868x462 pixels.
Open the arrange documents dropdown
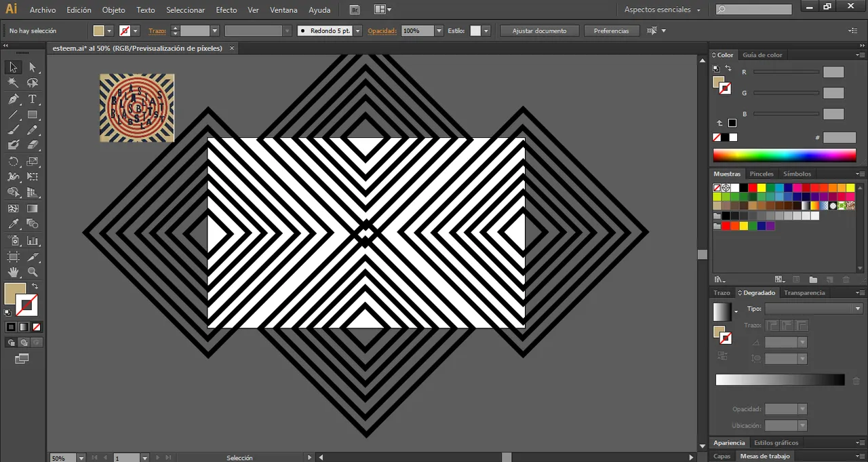382,9
